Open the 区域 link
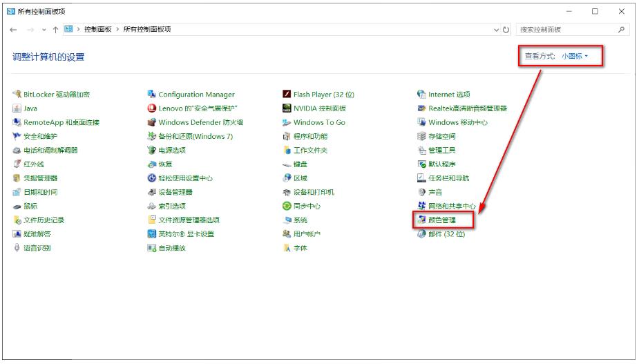Image resolution: width=639 pixels, height=364 pixels. (x=301, y=178)
